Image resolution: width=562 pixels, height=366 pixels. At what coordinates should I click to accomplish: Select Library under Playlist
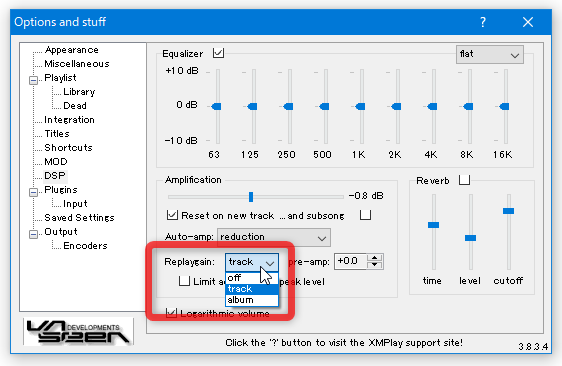pos(79,92)
